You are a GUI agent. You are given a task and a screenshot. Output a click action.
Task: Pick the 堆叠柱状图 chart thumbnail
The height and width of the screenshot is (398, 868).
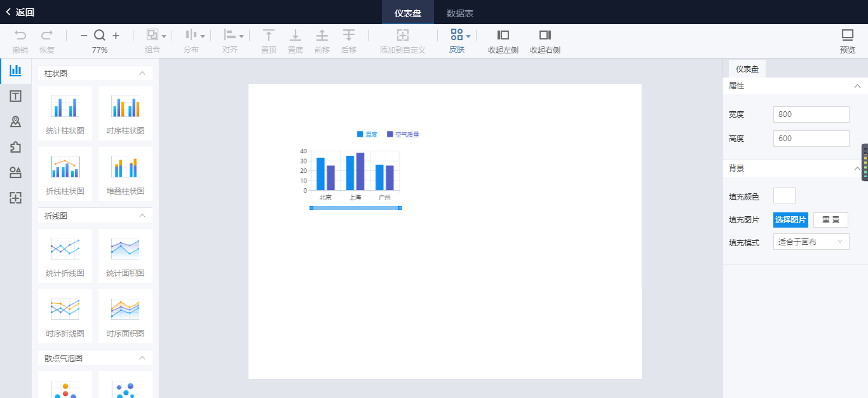(x=125, y=174)
